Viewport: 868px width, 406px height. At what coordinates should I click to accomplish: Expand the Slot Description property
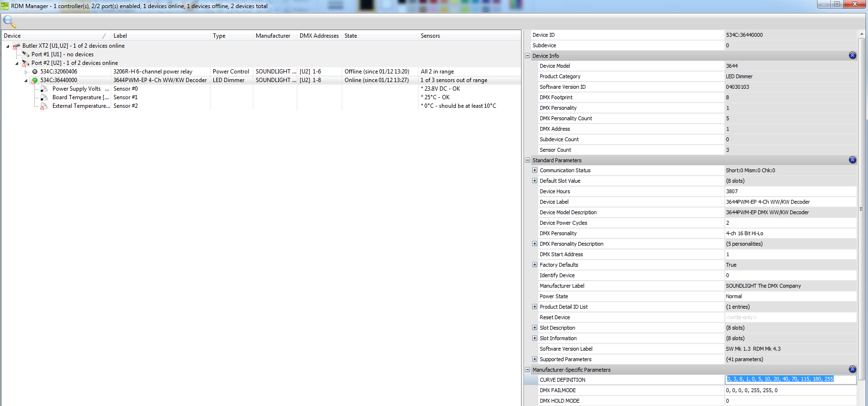click(x=534, y=328)
